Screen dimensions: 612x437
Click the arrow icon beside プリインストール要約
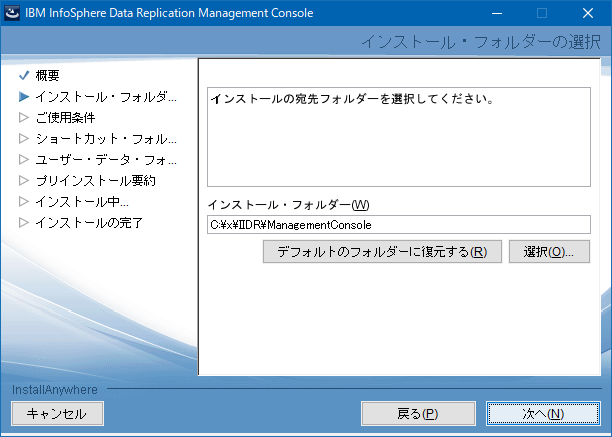point(24,180)
